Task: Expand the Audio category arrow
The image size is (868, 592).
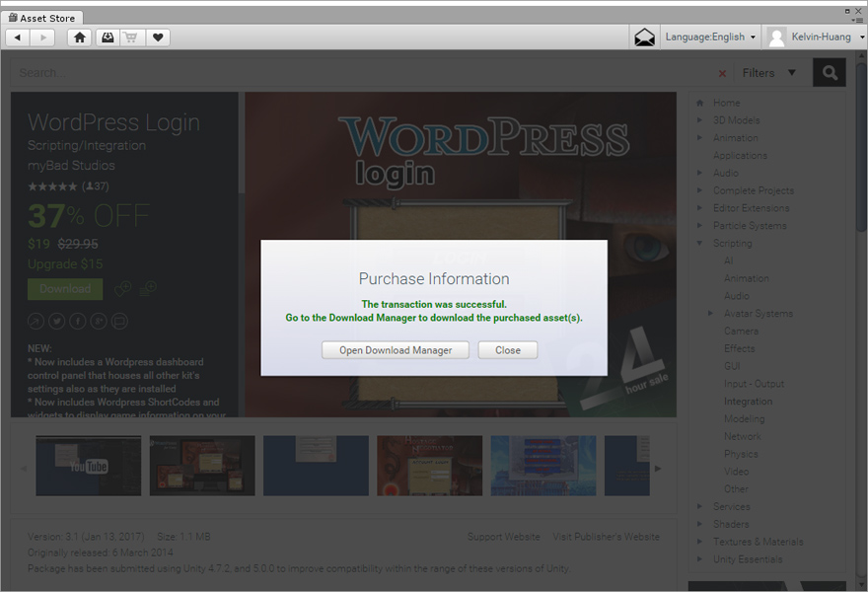Action: [x=699, y=173]
